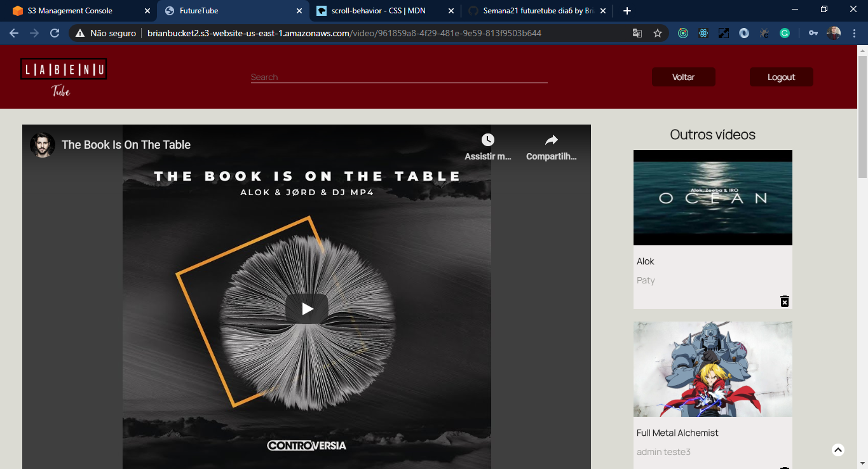Screen dimensions: 868x469
Task: Click the 'admin teste3' uploader name
Action: [663, 452]
